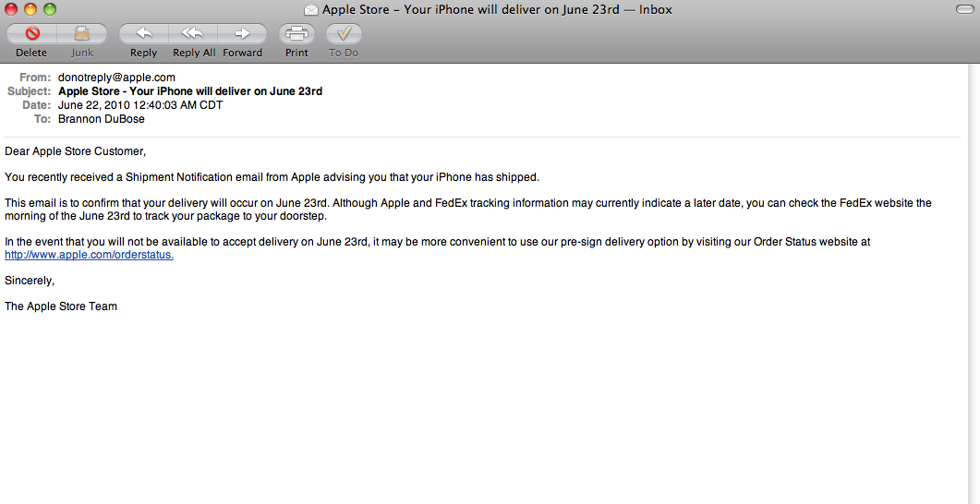Click the Reply All arrows icon
Screen dimensions: 980x504
pos(192,33)
